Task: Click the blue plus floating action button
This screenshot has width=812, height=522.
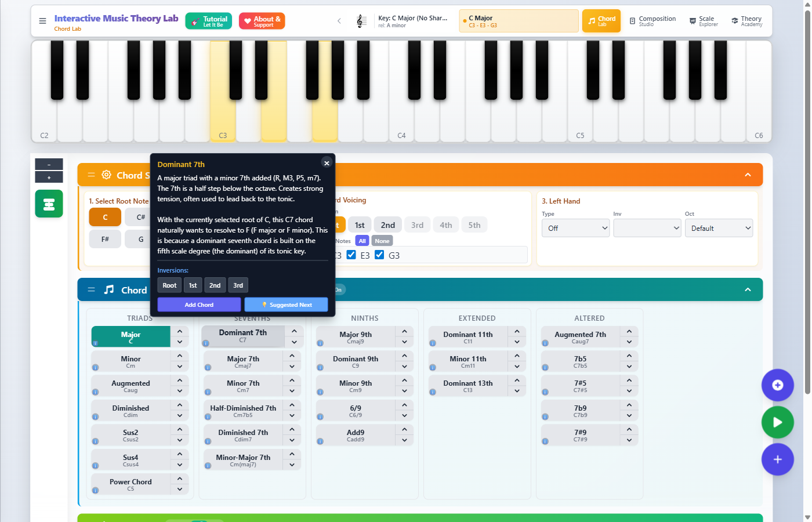Action: click(x=777, y=459)
